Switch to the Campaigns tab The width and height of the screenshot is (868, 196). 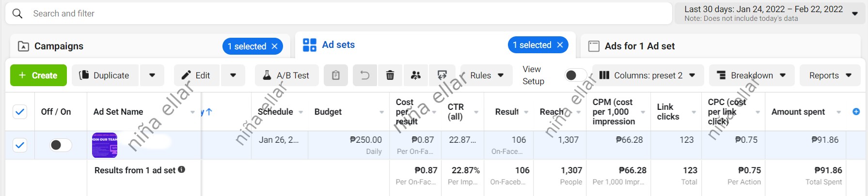point(59,46)
